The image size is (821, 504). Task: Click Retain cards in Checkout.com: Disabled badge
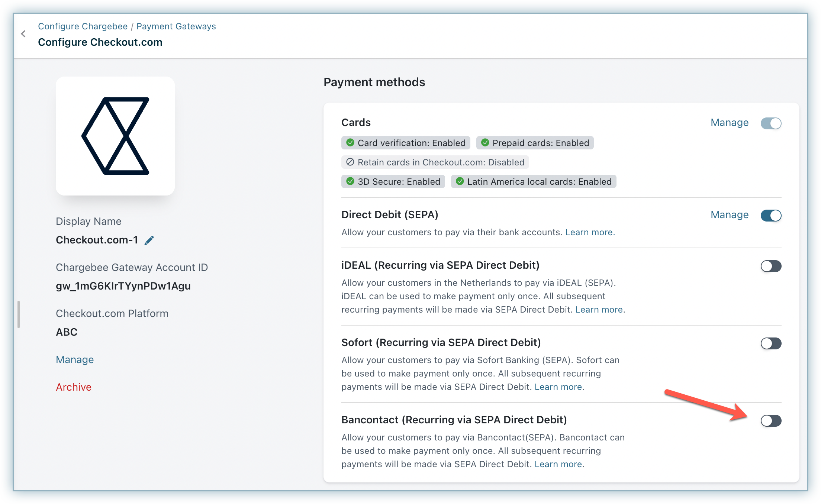pos(435,162)
